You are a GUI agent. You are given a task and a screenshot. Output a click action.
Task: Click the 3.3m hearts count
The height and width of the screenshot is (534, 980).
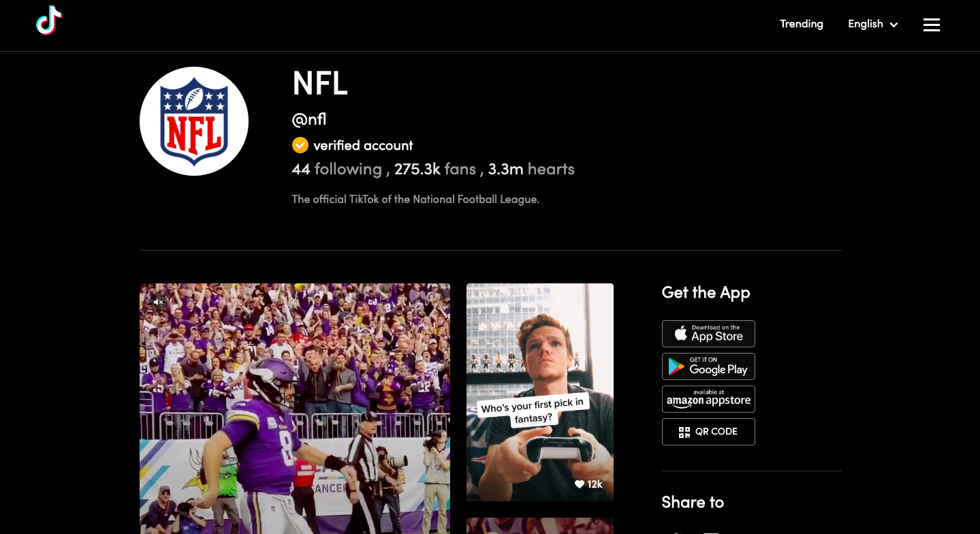pos(531,169)
